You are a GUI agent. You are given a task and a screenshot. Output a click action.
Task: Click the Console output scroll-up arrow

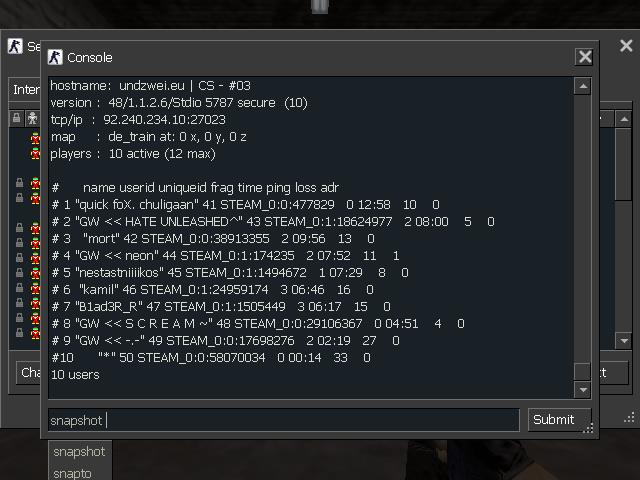click(x=582, y=86)
